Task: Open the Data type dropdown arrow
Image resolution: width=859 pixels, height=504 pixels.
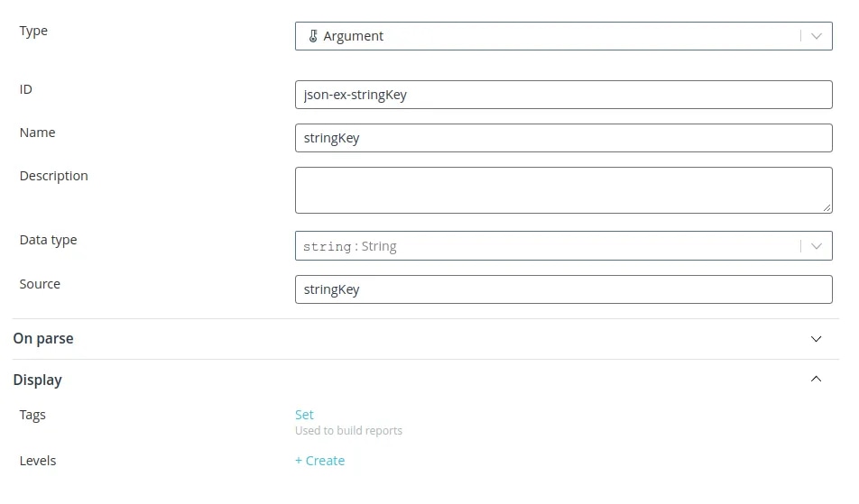Action: 817,246
